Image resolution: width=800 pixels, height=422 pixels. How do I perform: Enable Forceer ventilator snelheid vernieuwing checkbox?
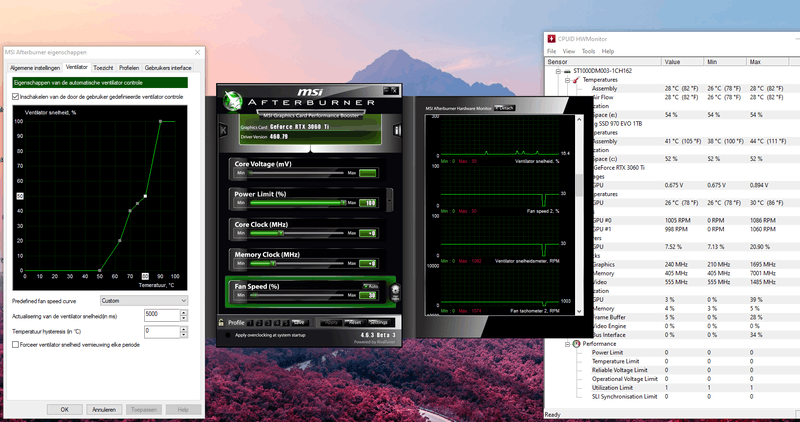tap(15, 344)
